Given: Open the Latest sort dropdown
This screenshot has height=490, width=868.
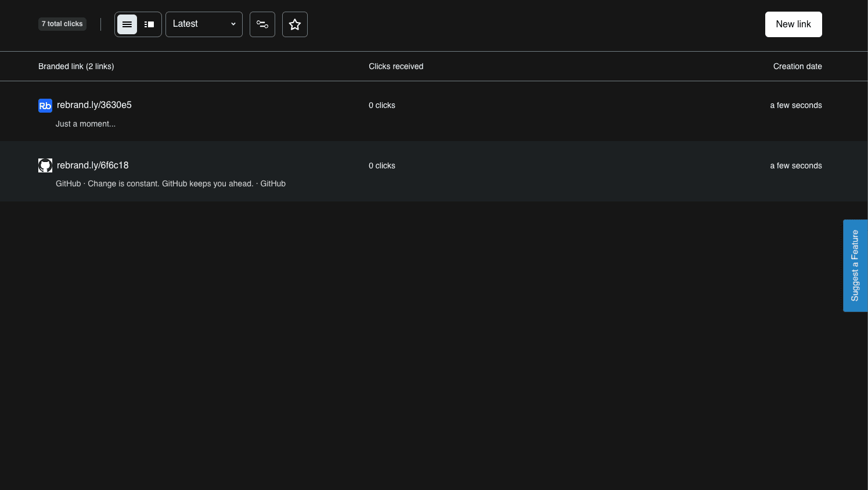Looking at the screenshot, I should (x=204, y=24).
